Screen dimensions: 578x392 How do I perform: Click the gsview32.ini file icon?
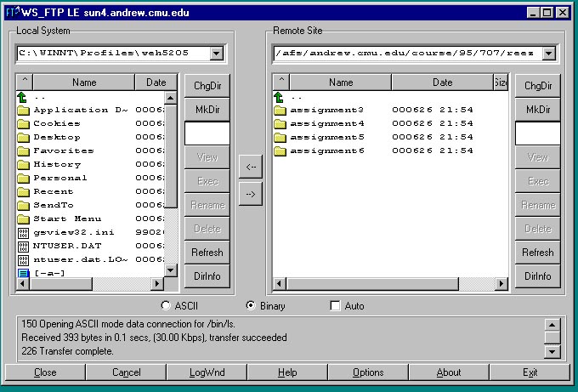pos(23,233)
